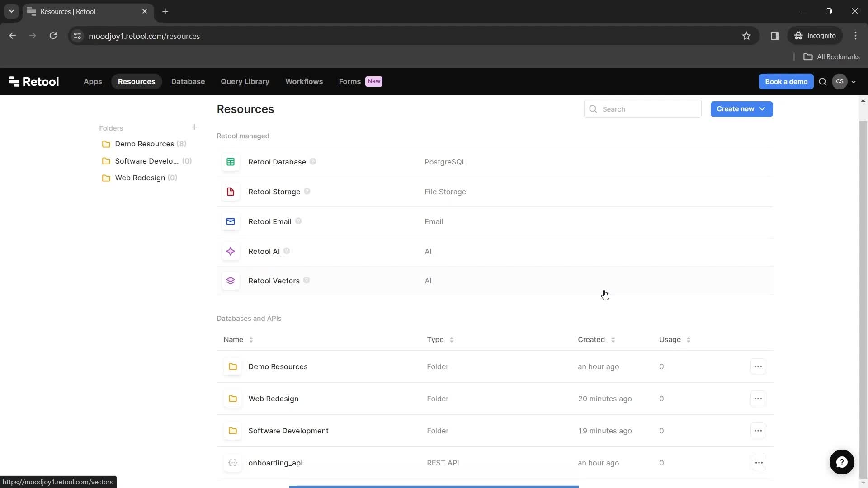This screenshot has width=868, height=488.
Task: Show help info for Retool Database
Action: [x=313, y=162]
